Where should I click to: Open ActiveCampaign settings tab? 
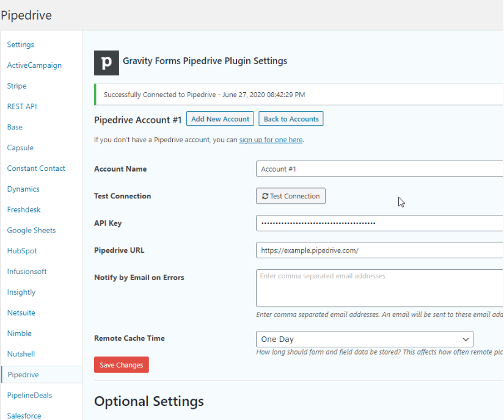[x=34, y=65]
